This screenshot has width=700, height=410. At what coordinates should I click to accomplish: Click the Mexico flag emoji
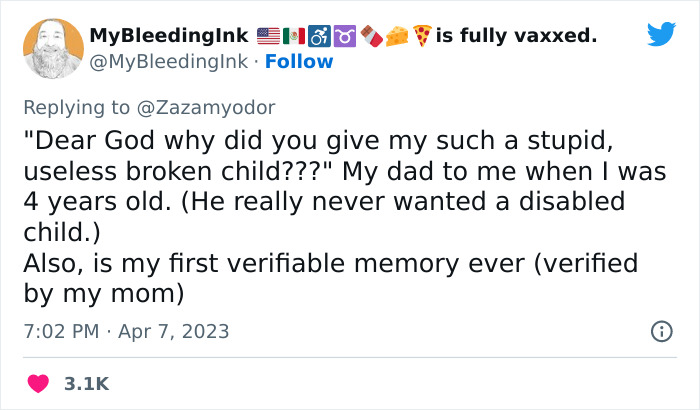pyautogui.click(x=296, y=37)
